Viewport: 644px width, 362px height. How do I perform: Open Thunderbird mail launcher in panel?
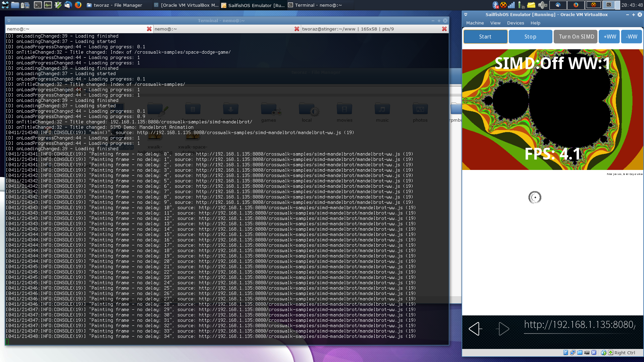pos(68,5)
